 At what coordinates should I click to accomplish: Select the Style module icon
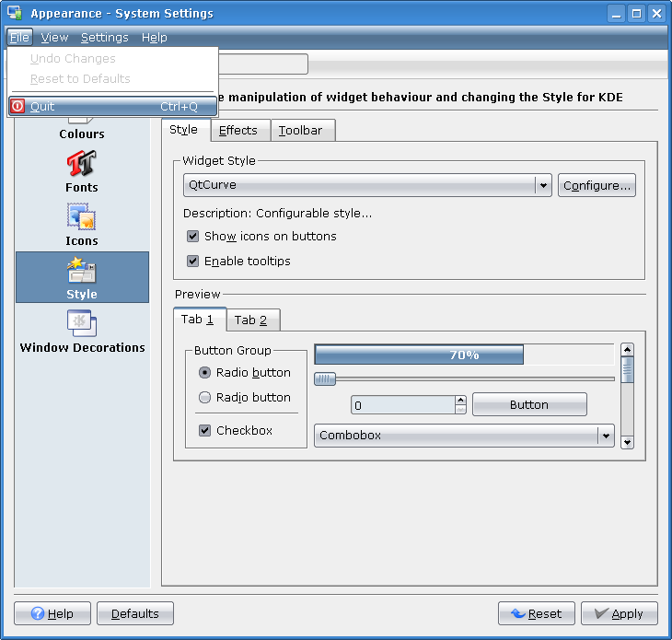(x=82, y=277)
